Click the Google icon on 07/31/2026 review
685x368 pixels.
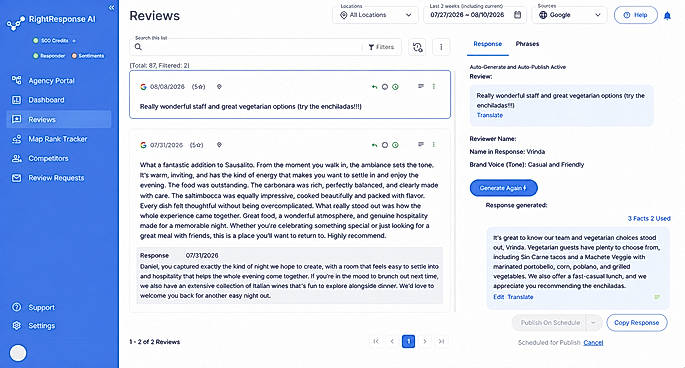click(143, 145)
